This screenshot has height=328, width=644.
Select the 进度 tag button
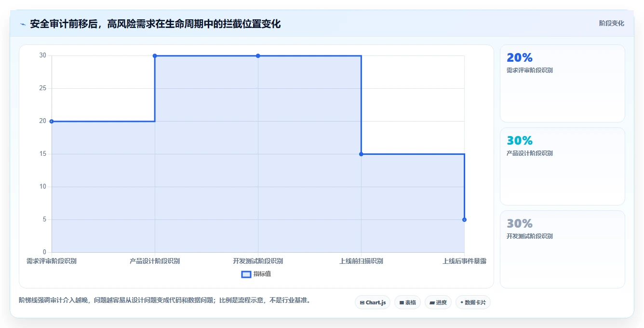438,302
